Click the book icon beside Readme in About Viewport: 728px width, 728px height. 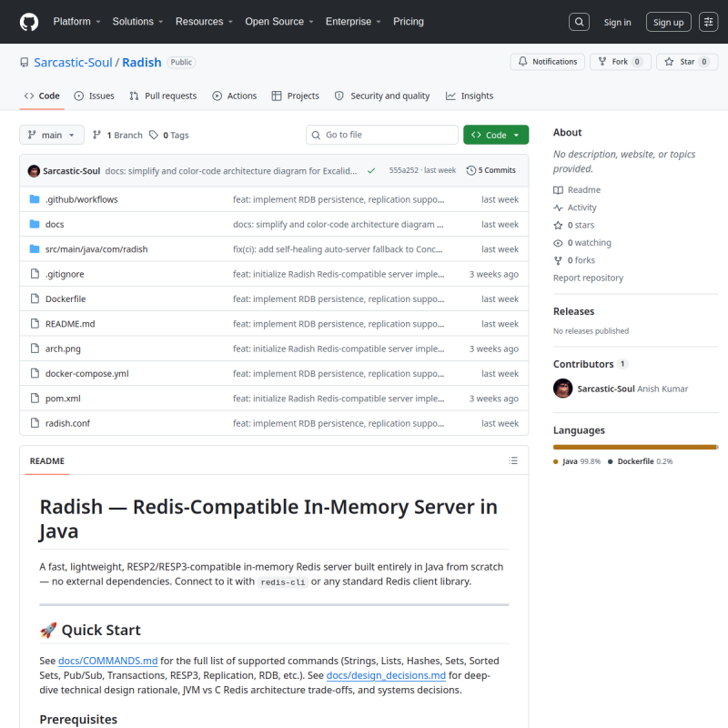(x=558, y=190)
